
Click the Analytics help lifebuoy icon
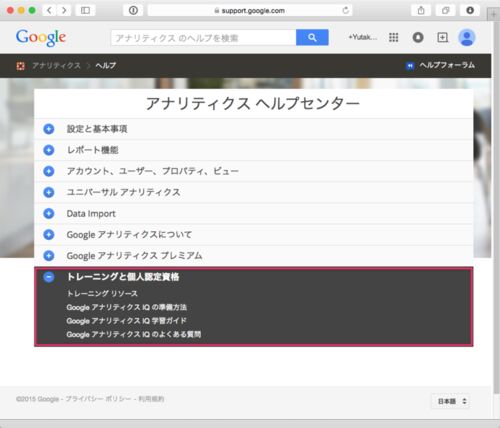pos(21,66)
